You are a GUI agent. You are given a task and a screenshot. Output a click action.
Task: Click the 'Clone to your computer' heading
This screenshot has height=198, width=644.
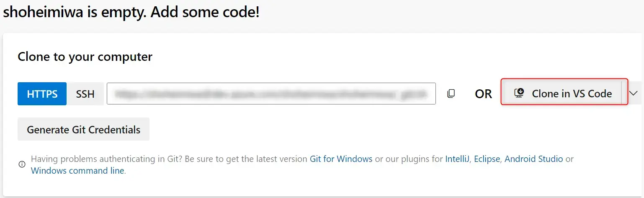click(x=85, y=56)
